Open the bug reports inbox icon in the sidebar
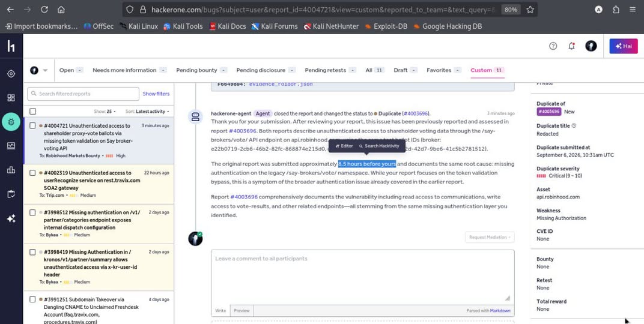644x324 pixels. (x=11, y=122)
